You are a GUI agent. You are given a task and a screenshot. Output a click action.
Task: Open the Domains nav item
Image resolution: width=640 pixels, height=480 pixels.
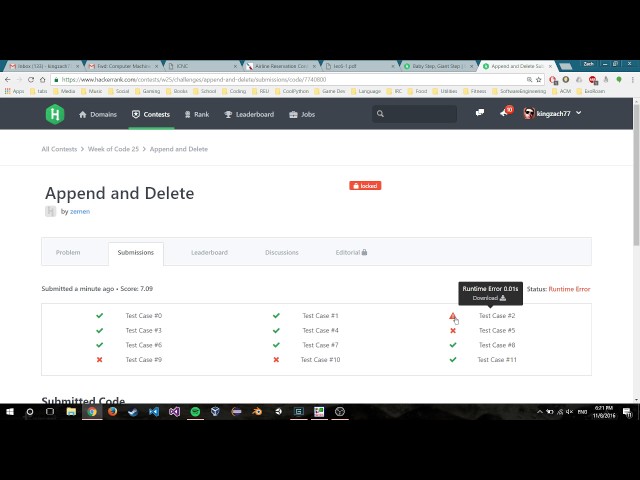[98, 114]
